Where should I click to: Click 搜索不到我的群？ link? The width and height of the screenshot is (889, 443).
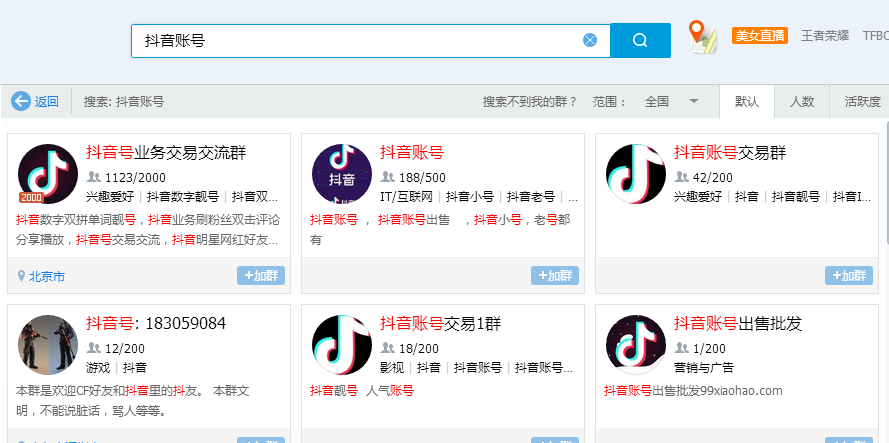click(530, 102)
